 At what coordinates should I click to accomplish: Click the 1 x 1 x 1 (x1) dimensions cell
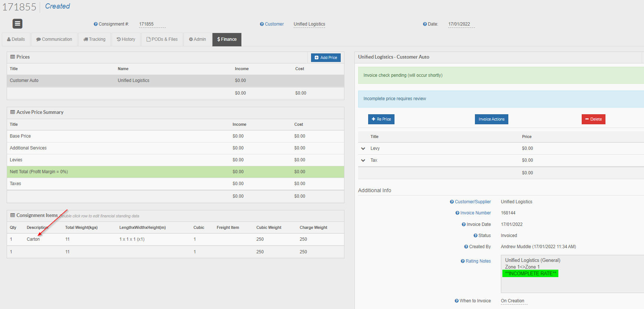coord(132,239)
